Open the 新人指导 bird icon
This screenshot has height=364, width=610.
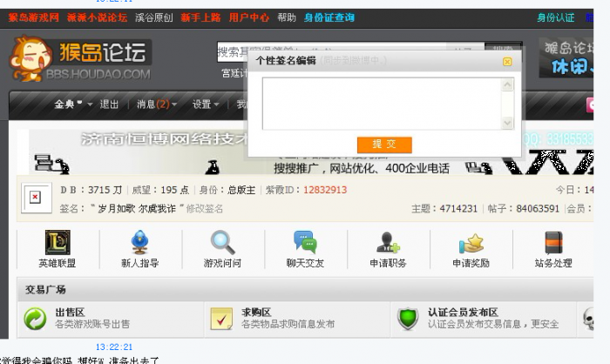(x=139, y=242)
